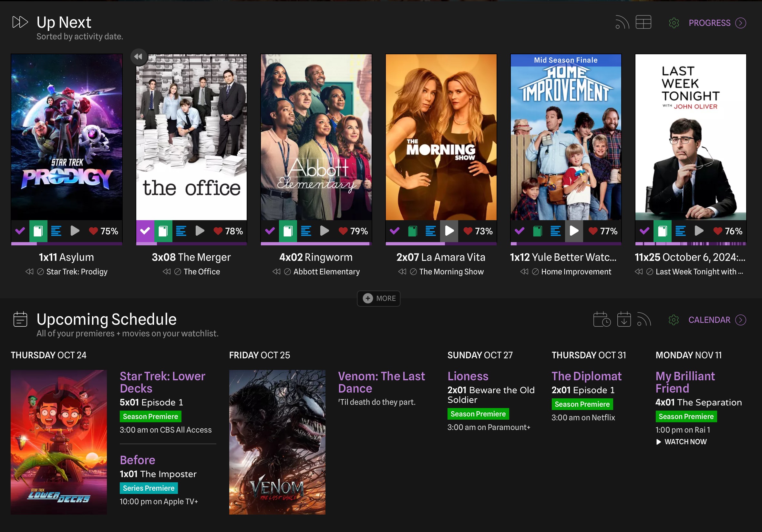Open the CALENDAR page arrow

[740, 320]
